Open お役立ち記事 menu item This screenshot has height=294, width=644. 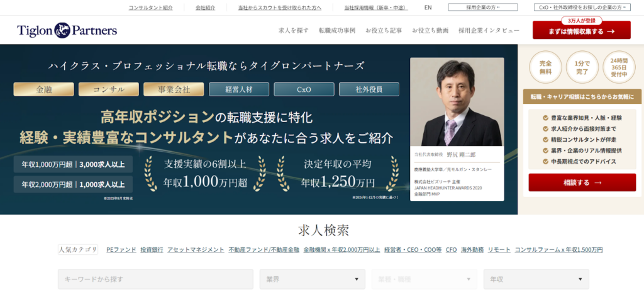pyautogui.click(x=384, y=30)
